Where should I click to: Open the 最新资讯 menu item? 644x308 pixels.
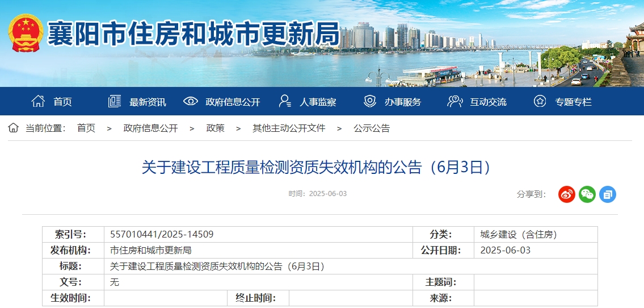(x=148, y=102)
